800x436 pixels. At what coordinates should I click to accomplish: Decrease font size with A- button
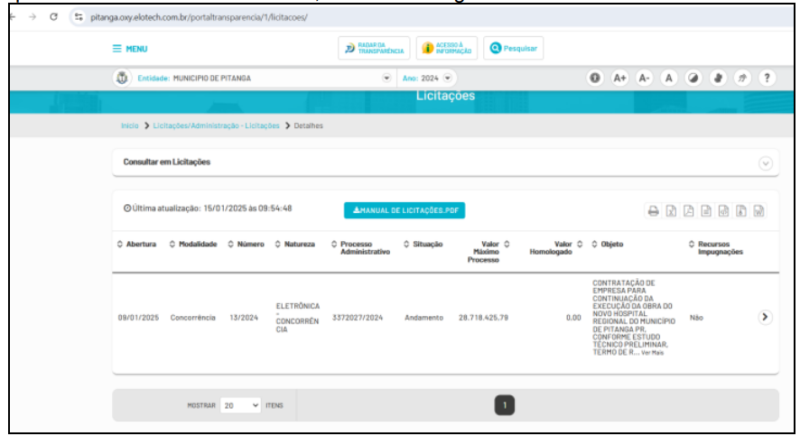coord(644,78)
